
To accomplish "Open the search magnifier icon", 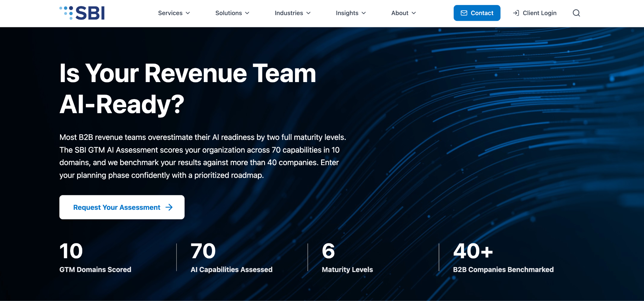I will coord(576,13).
